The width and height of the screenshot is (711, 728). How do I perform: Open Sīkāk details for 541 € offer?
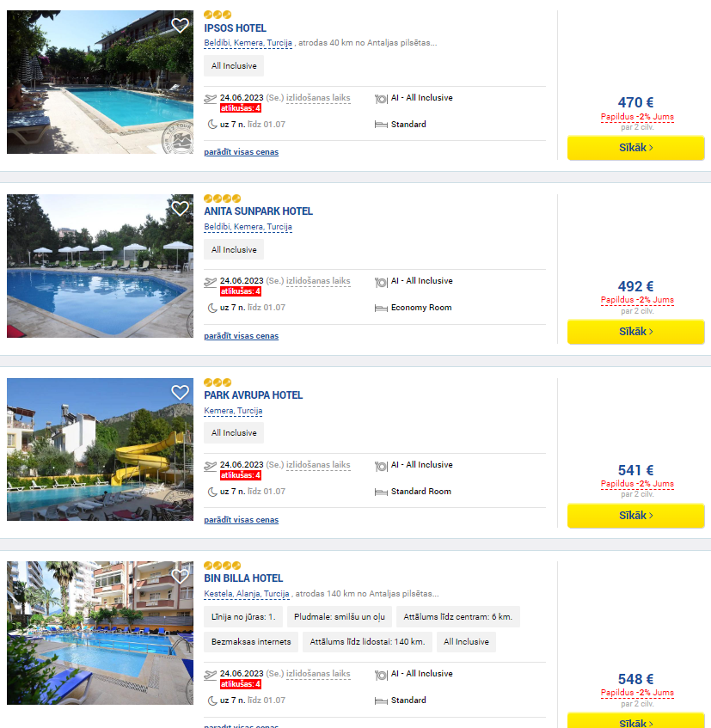pos(635,516)
